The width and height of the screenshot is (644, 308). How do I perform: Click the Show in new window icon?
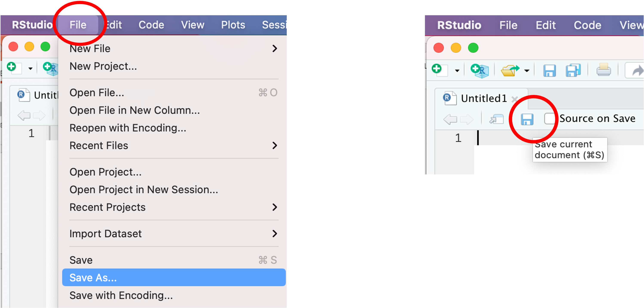coord(496,119)
